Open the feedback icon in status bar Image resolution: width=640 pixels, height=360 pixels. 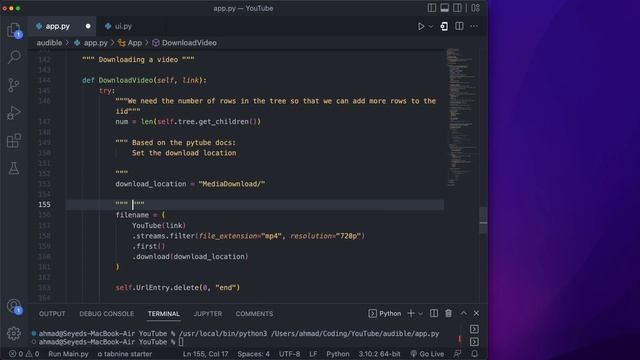pyautogui.click(x=458, y=354)
